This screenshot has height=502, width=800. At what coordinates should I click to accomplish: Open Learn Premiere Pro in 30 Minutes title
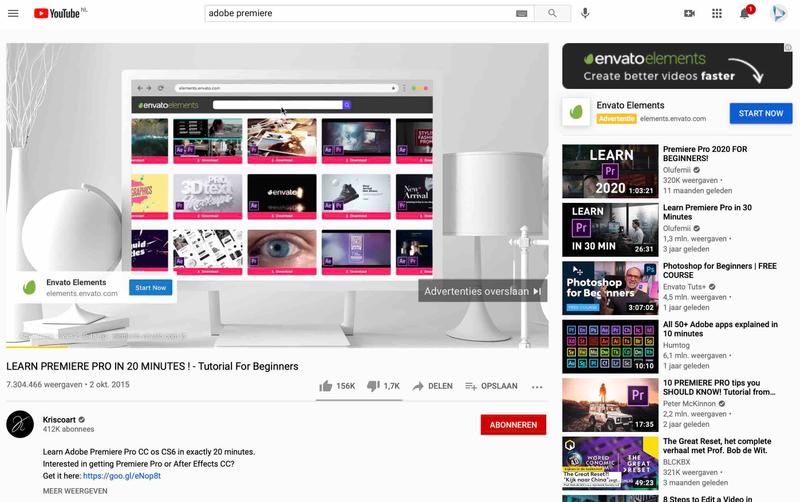pos(707,212)
